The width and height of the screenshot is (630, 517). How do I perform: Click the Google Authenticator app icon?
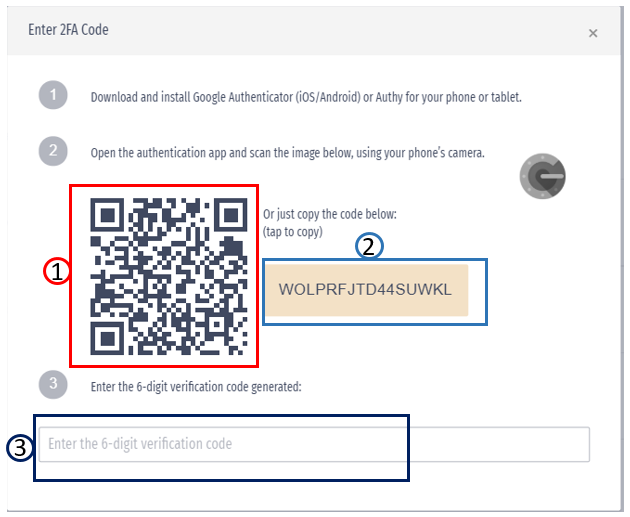point(543,177)
